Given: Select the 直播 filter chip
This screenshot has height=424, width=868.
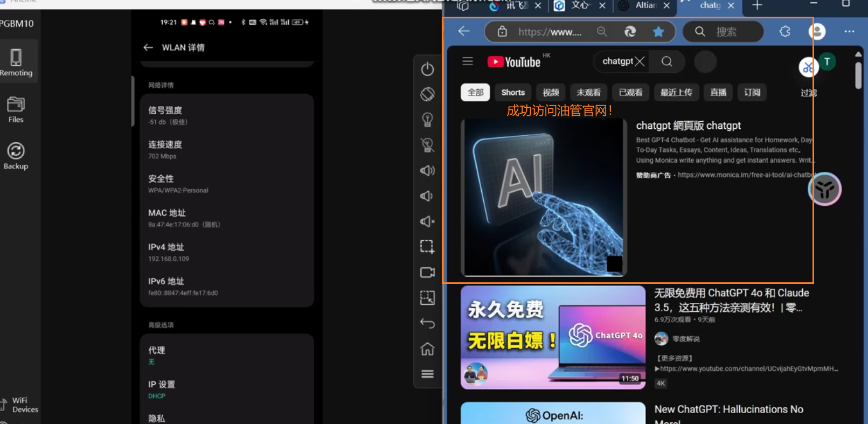Looking at the screenshot, I should tap(718, 92).
